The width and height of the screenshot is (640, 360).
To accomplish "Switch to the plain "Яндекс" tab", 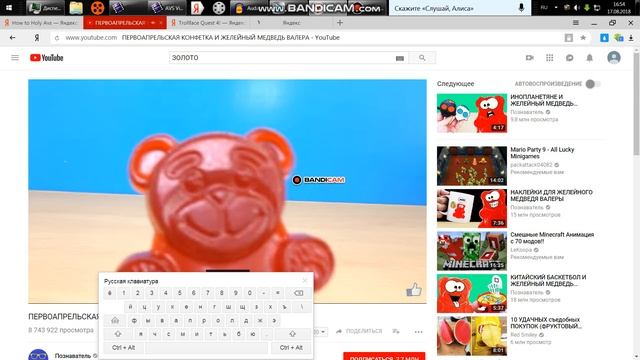I will pos(292,23).
